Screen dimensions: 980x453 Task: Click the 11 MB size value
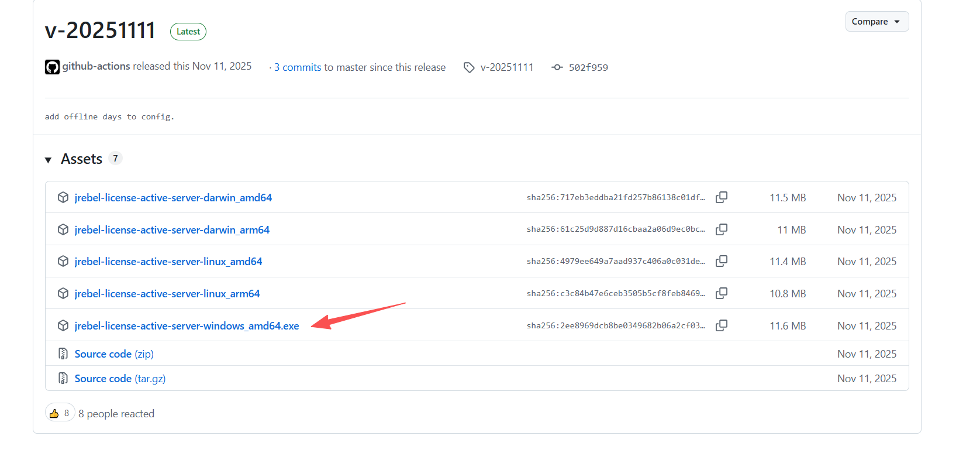click(x=792, y=230)
